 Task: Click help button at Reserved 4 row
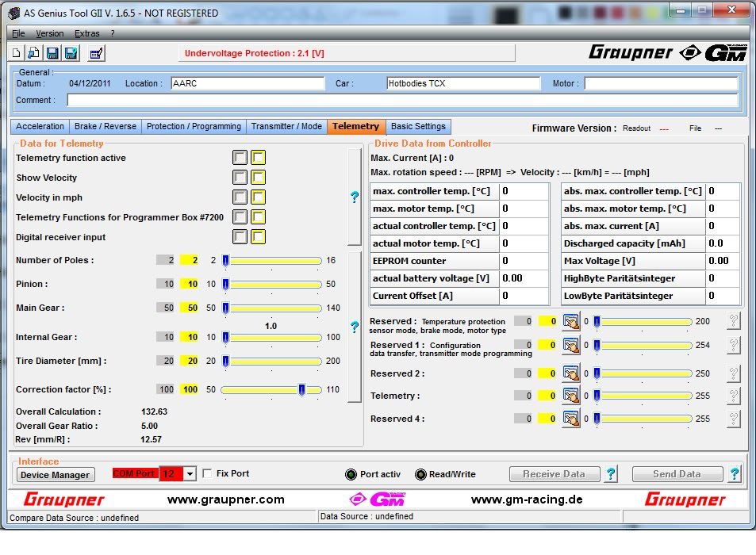tap(733, 419)
